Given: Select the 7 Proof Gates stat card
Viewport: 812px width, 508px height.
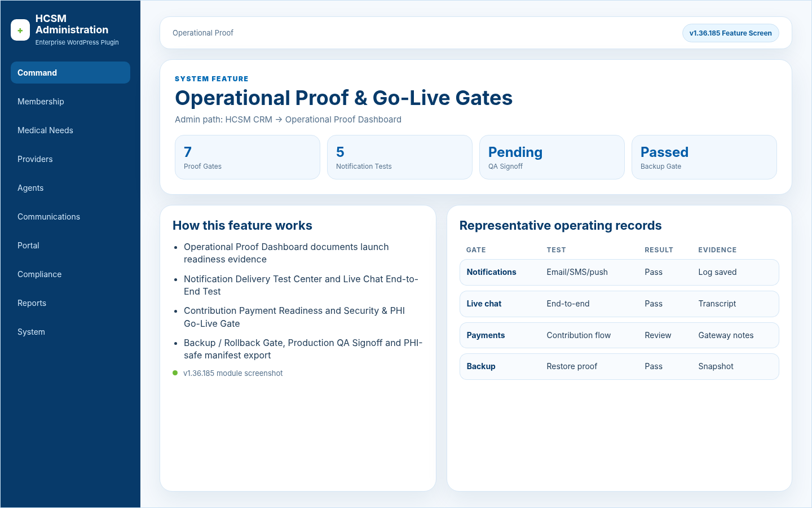Looking at the screenshot, I should (x=248, y=157).
